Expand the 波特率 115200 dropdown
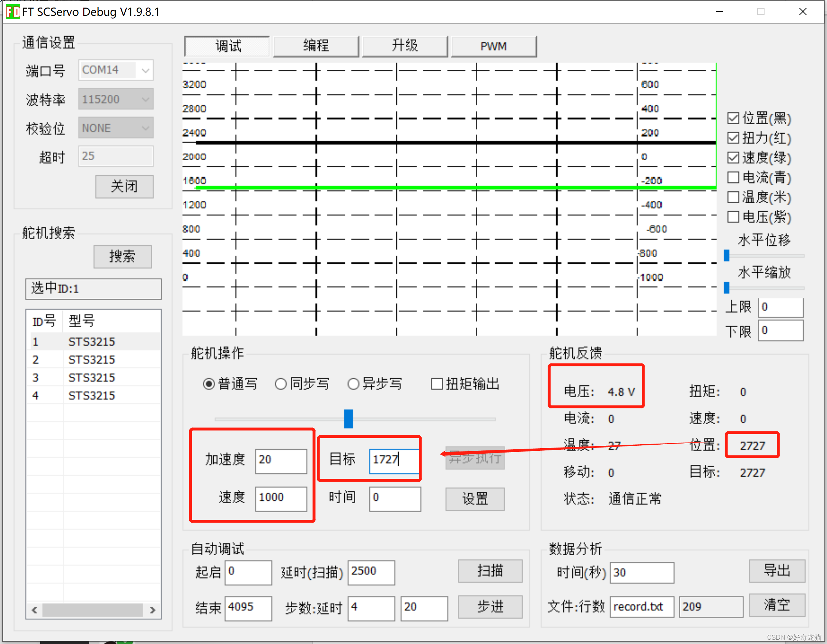The image size is (827, 644). point(145,99)
